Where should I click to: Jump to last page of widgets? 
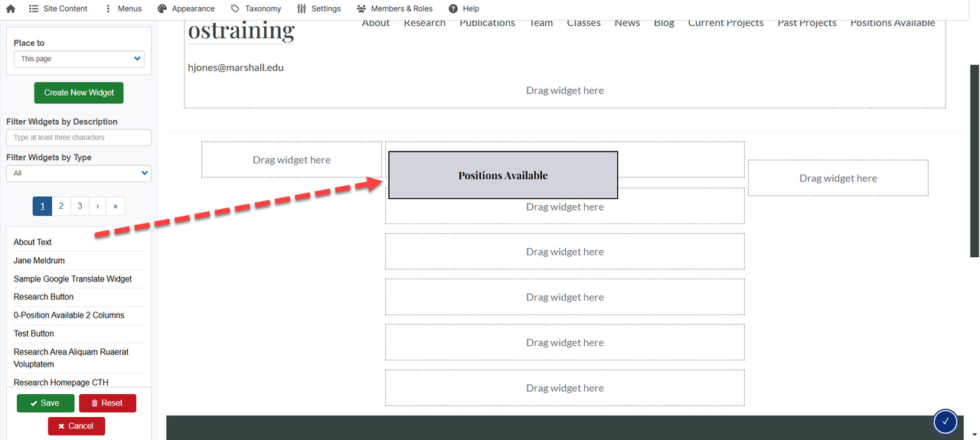116,206
